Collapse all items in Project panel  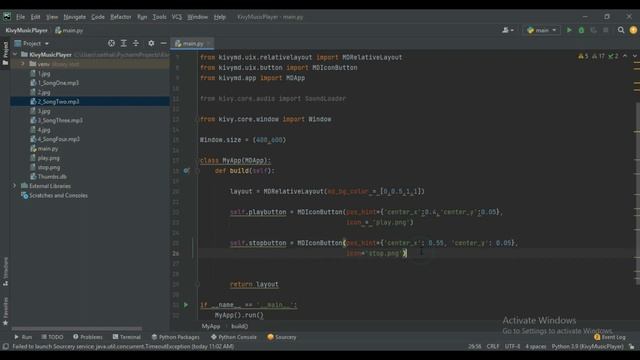pyautogui.click(x=136, y=43)
